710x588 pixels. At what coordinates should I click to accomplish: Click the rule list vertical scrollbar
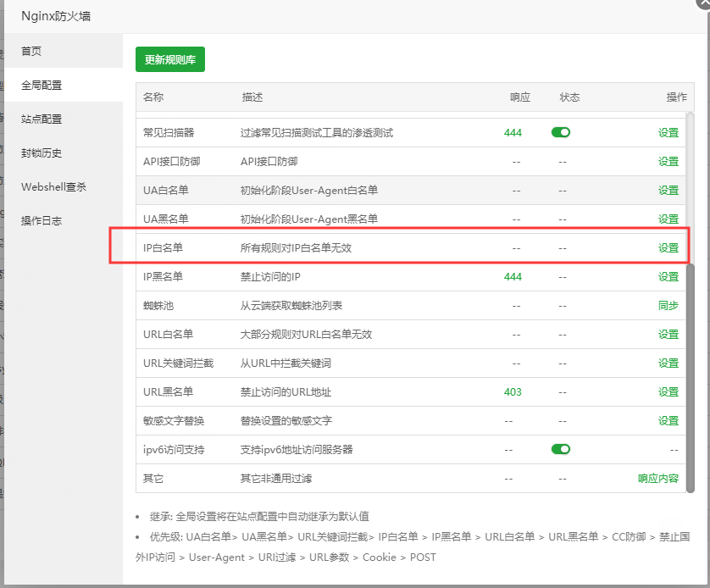690,378
